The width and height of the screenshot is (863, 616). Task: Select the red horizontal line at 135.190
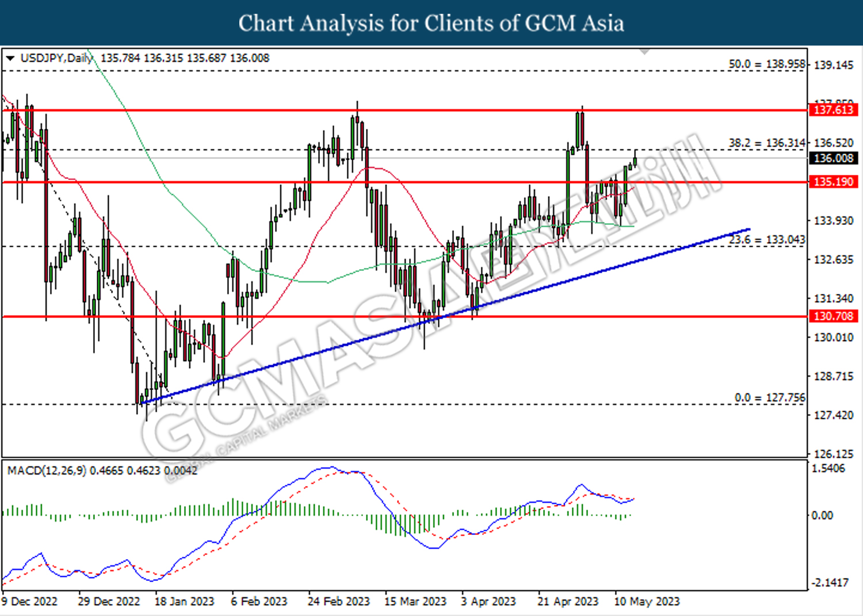coord(405,182)
